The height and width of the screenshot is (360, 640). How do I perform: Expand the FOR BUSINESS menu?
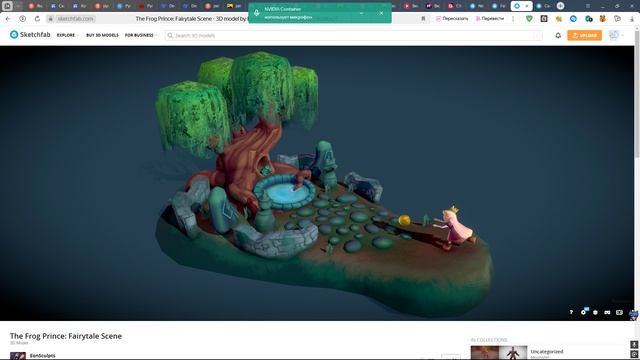point(141,36)
